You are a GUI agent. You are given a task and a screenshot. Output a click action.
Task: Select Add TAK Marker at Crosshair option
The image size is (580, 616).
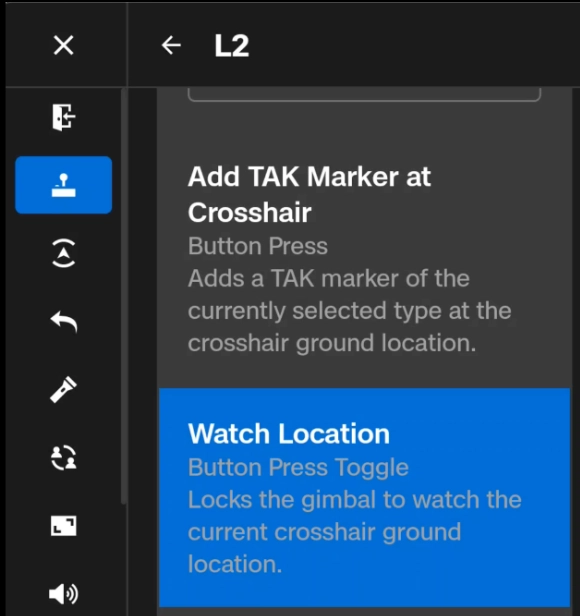click(364, 259)
